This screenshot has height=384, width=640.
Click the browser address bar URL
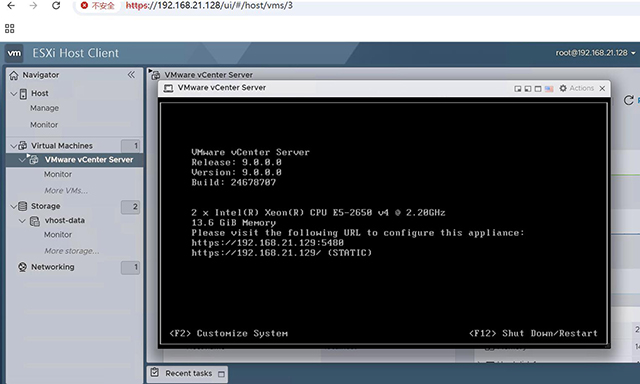click(x=209, y=6)
